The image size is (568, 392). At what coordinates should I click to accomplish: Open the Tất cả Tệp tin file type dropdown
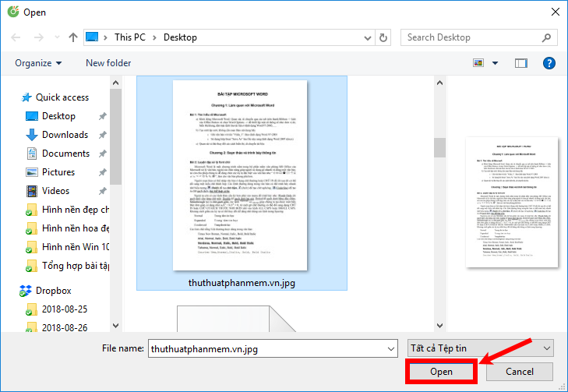[x=480, y=348]
